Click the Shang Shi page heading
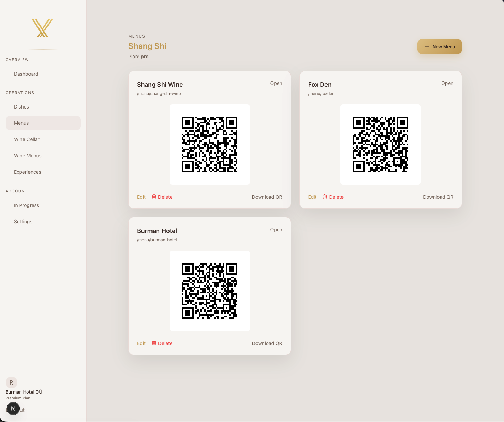This screenshot has width=504, height=422. click(147, 46)
